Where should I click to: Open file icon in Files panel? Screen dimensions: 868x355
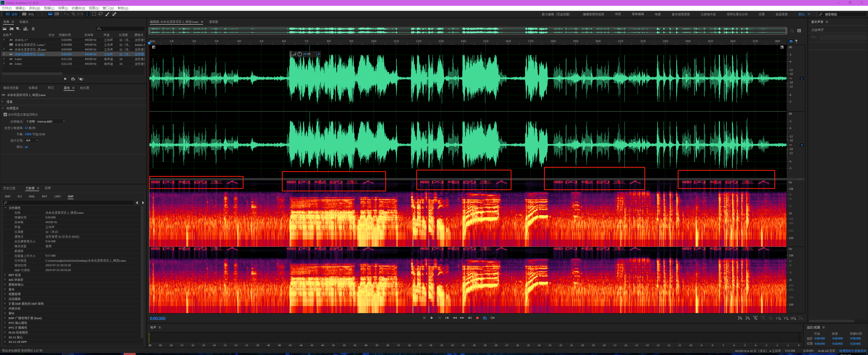[x=5, y=29]
